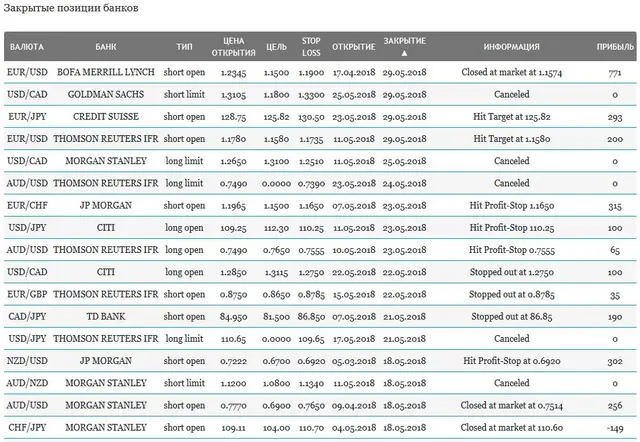Select EUR/CHF currency cell

pos(27,205)
